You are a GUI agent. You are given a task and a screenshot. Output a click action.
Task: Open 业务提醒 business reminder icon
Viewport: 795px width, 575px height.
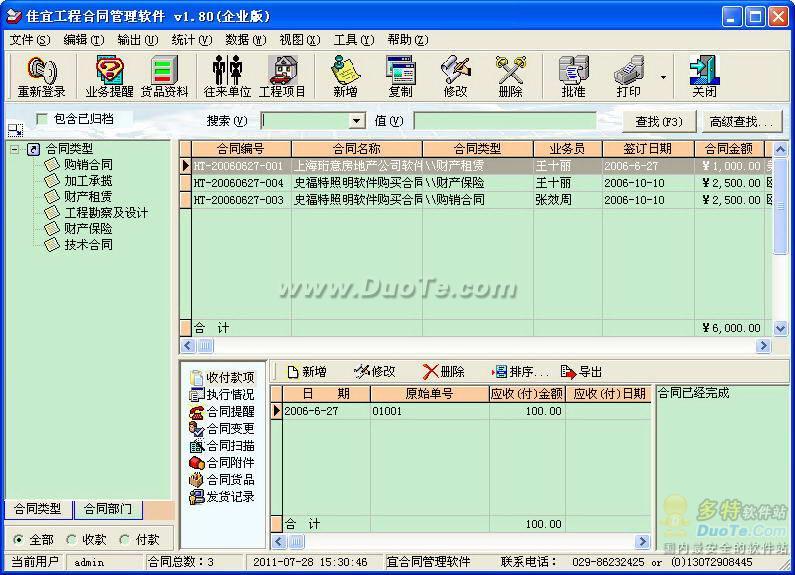pyautogui.click(x=110, y=77)
